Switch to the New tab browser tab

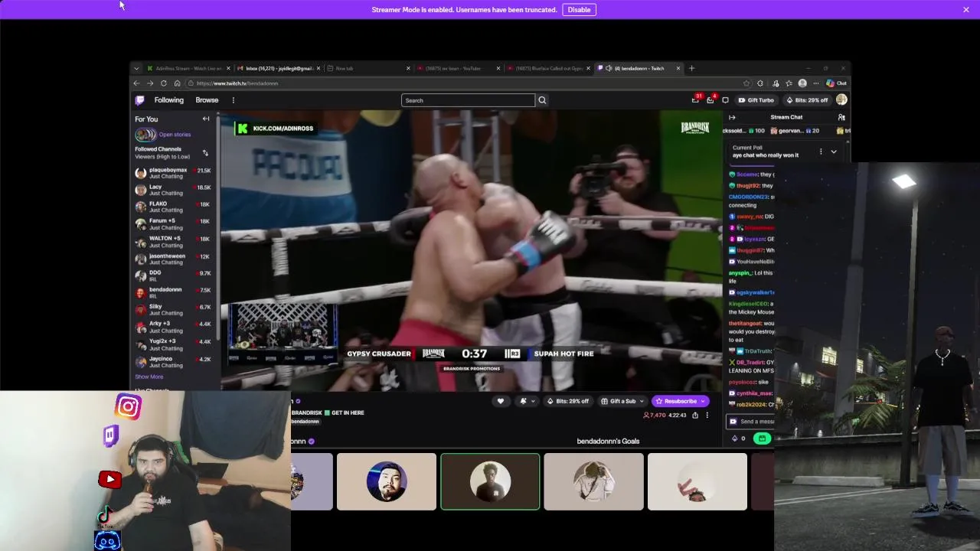(368, 68)
